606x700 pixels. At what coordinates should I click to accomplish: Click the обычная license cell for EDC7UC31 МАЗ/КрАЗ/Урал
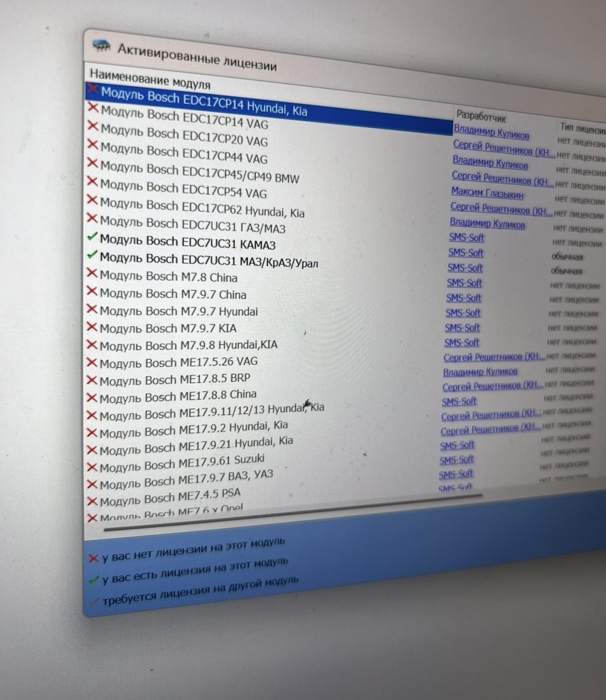tap(566, 271)
